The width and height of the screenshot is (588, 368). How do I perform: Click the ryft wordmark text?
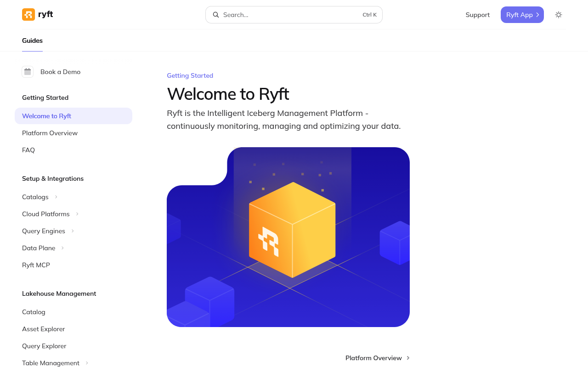tap(45, 14)
